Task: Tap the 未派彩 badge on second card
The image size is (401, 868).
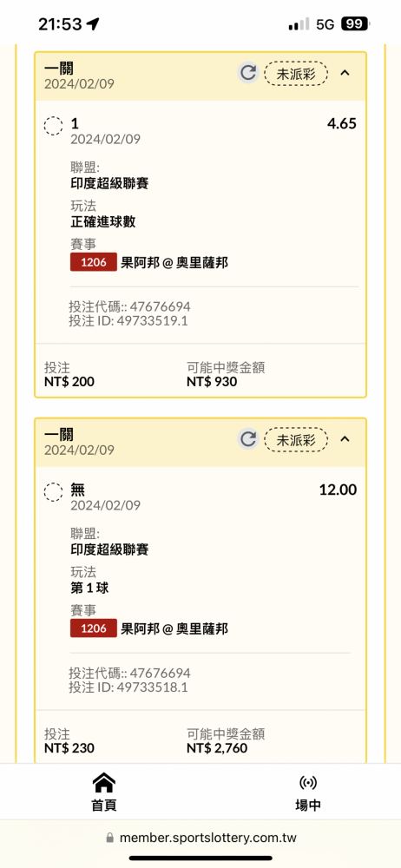Action: coord(296,439)
